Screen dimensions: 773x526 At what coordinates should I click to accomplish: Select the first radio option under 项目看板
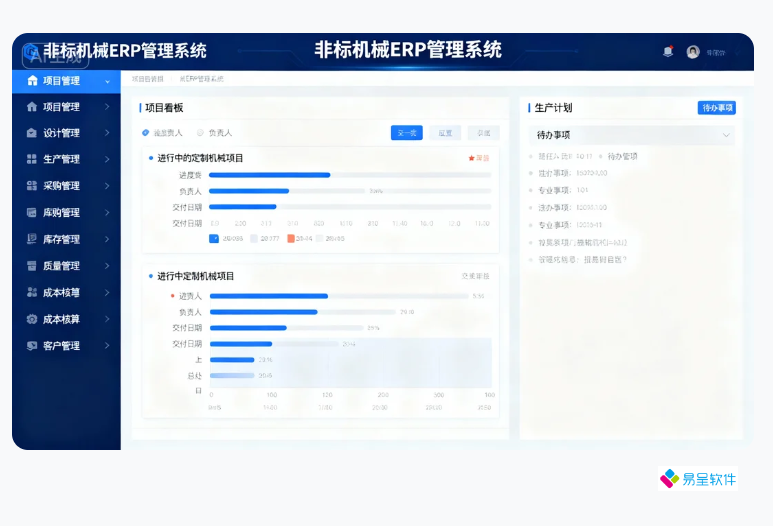point(145,133)
